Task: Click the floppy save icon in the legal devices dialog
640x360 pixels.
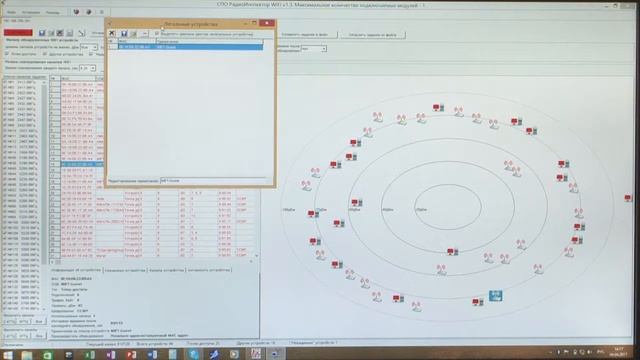Action: (124, 33)
